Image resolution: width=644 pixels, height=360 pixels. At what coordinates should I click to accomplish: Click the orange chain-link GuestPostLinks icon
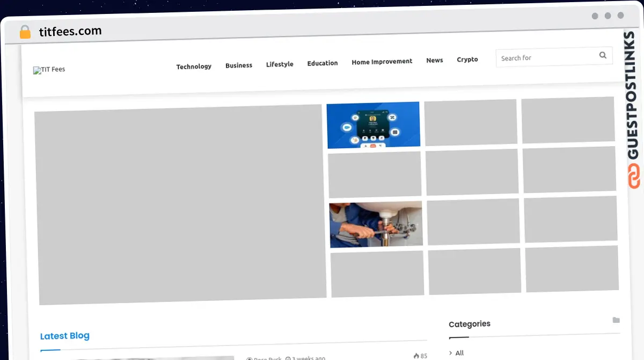tap(634, 177)
